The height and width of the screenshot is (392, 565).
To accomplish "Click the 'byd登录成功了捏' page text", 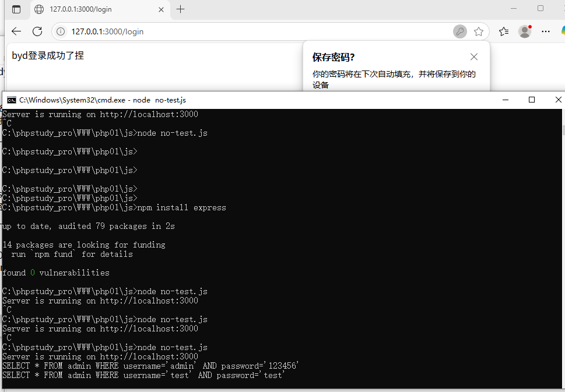I will (48, 55).
